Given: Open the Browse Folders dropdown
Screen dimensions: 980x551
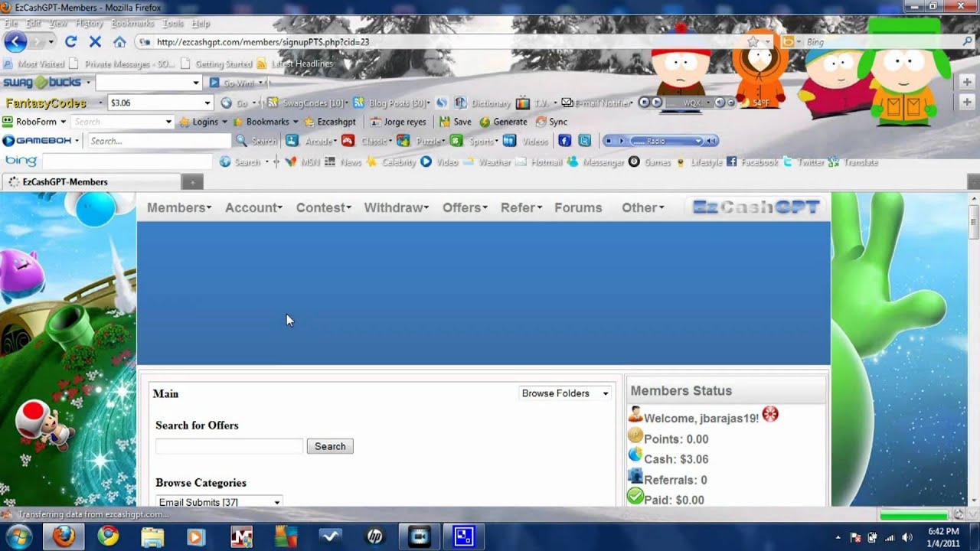Looking at the screenshot, I should pyautogui.click(x=565, y=393).
